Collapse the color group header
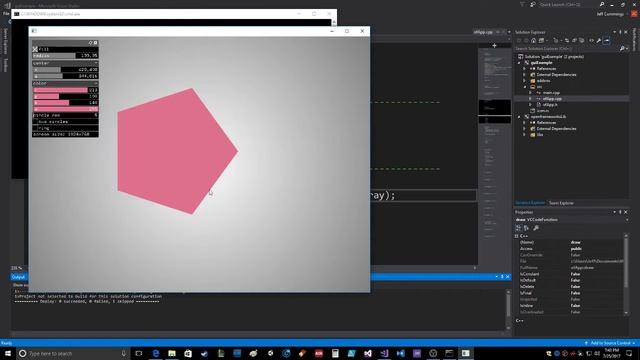The width and height of the screenshot is (640, 360). point(65,83)
